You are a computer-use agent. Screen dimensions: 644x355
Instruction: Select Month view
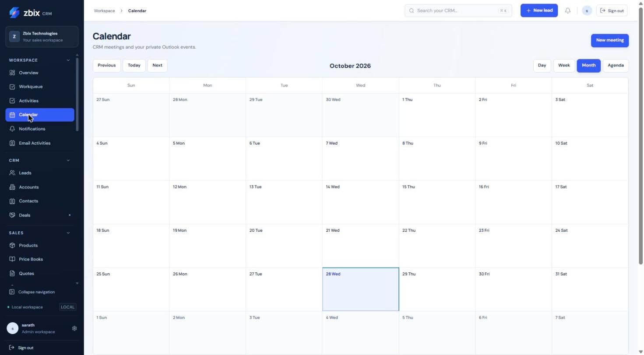(589, 66)
